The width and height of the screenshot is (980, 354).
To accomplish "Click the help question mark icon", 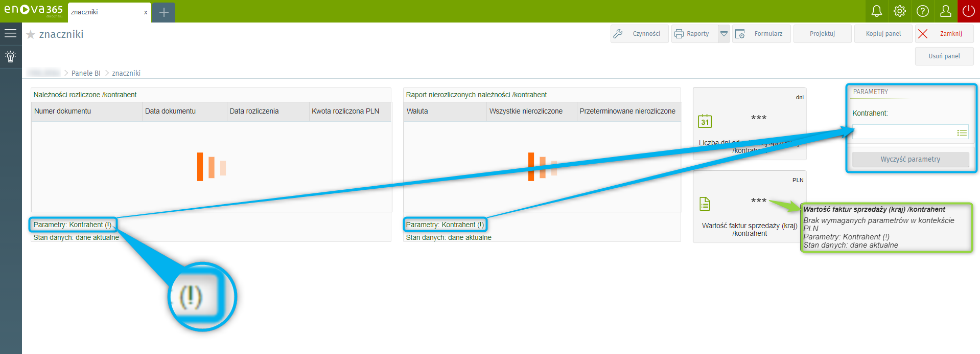I will (x=923, y=11).
